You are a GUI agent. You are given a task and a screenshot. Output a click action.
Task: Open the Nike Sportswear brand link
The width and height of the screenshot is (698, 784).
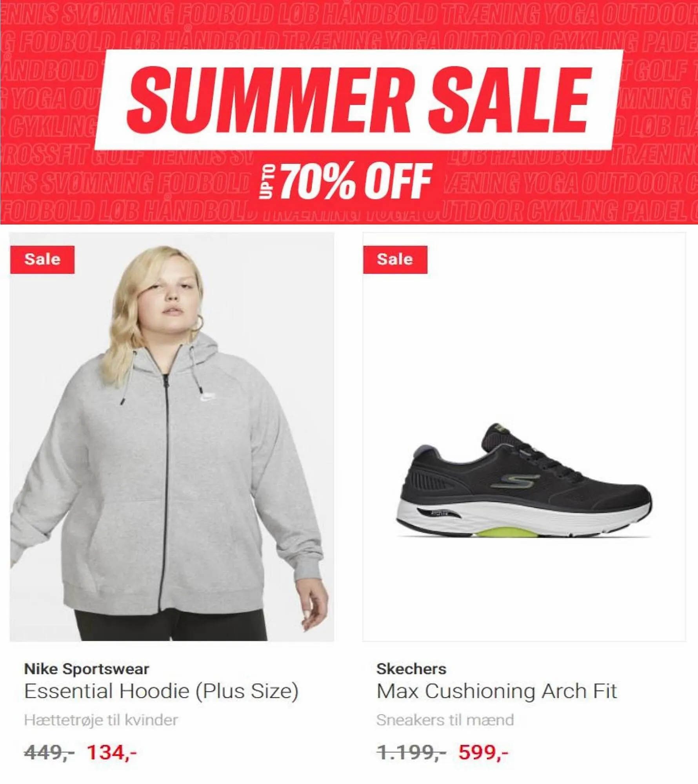[x=87, y=669]
